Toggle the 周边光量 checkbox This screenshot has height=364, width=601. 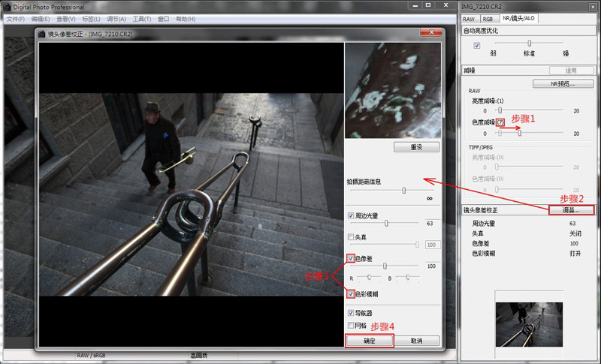(351, 215)
